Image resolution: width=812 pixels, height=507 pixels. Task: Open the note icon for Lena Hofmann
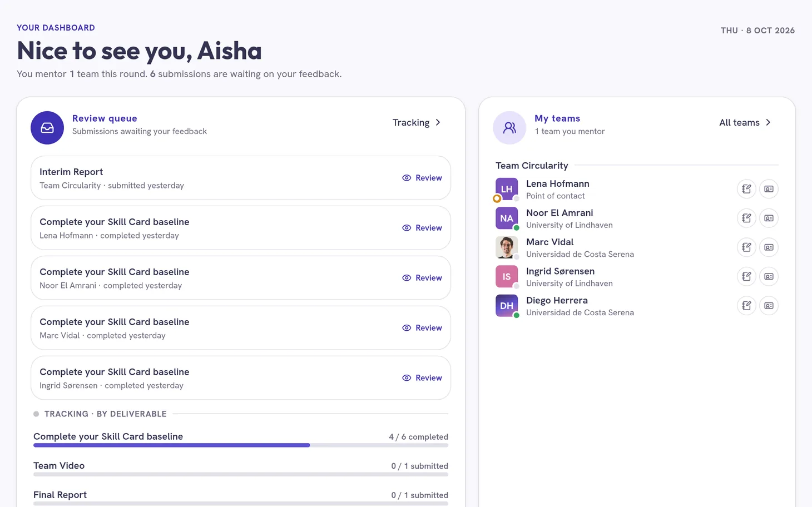point(746,189)
